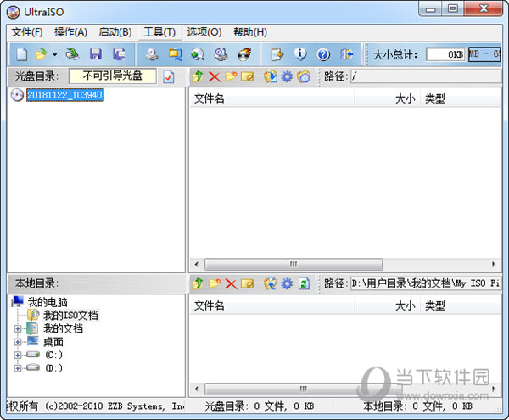Expand the (D:) drive node

[18, 368]
